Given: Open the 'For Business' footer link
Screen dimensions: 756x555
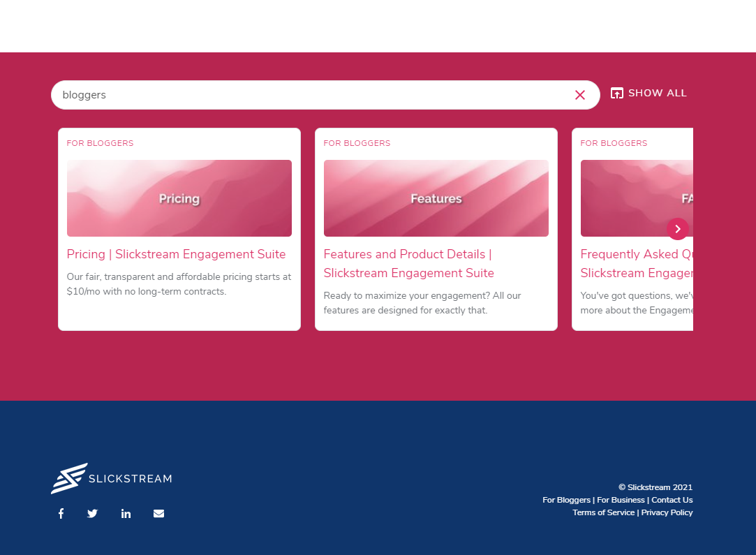Looking at the screenshot, I should 621,500.
